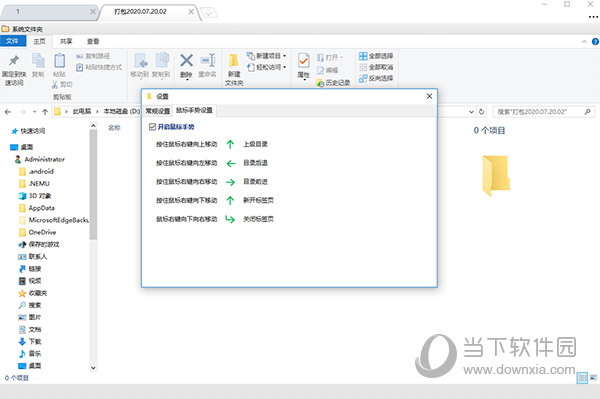
Task: Click the blue Help question icon
Action: point(595,41)
